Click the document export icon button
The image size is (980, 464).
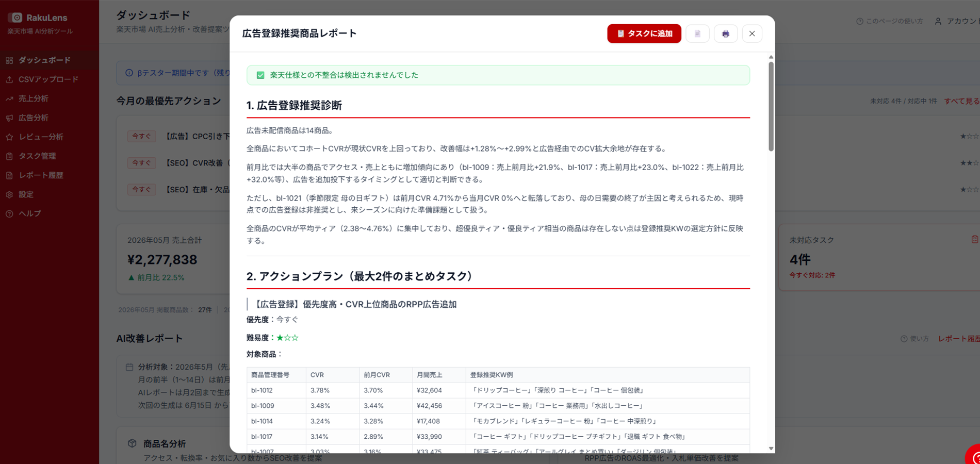point(697,34)
